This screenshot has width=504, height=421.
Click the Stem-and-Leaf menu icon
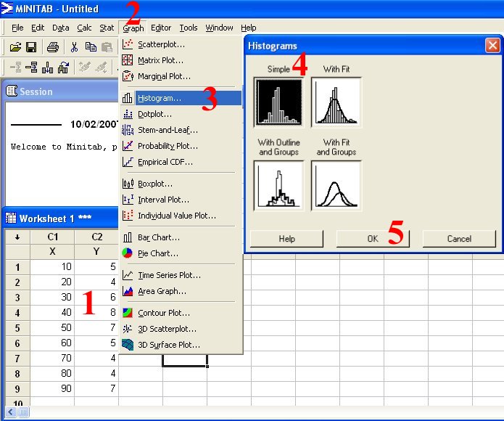pos(128,130)
